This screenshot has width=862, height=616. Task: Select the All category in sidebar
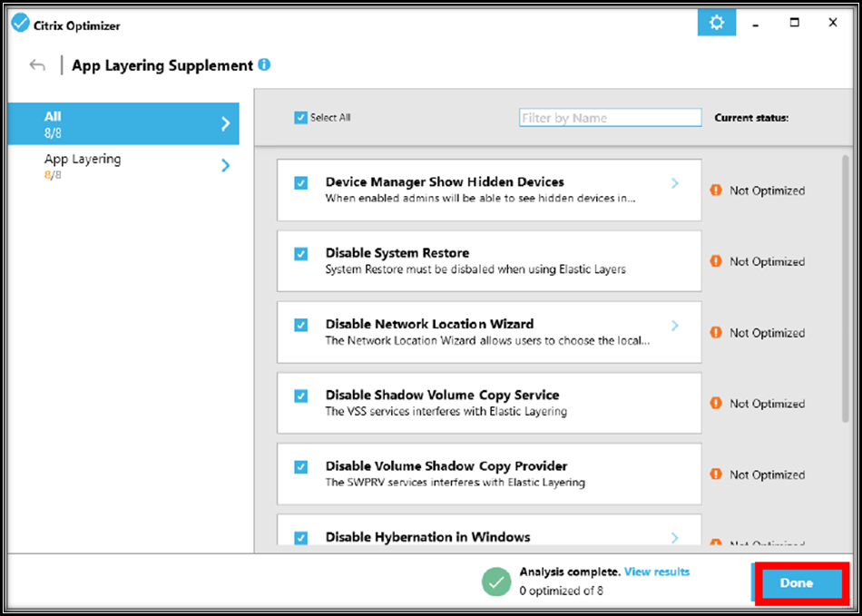point(123,123)
